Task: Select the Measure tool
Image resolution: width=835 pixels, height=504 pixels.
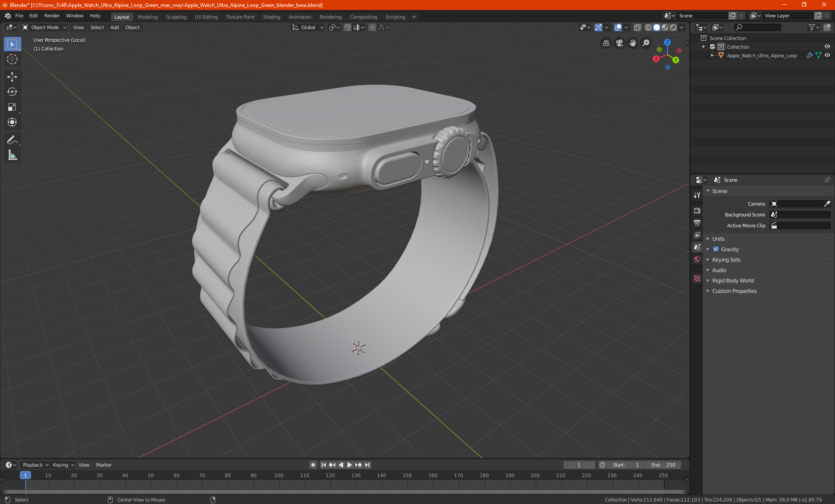Action: (x=12, y=156)
